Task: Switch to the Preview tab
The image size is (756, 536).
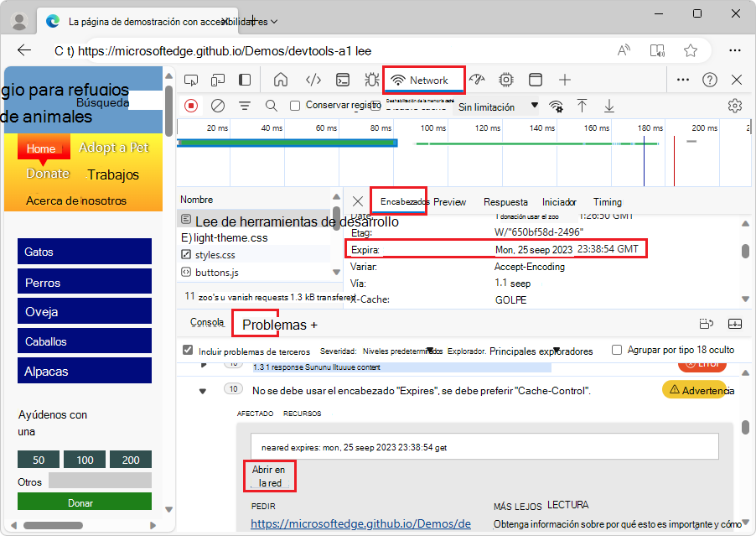Action: [449, 201]
